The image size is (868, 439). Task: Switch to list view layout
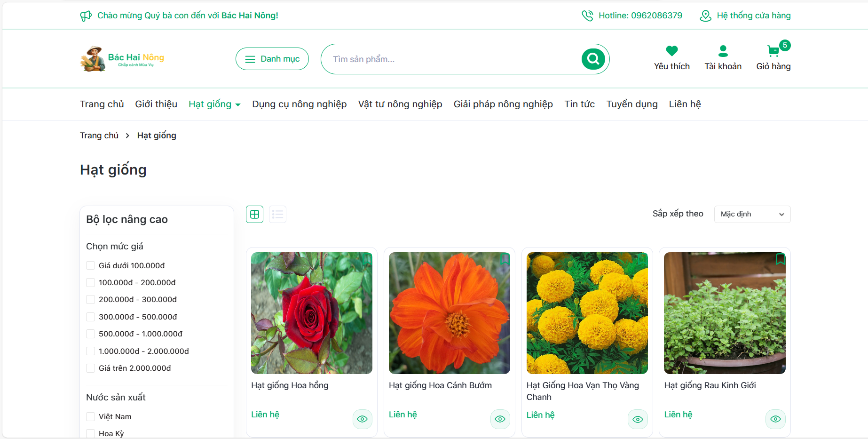point(277,215)
